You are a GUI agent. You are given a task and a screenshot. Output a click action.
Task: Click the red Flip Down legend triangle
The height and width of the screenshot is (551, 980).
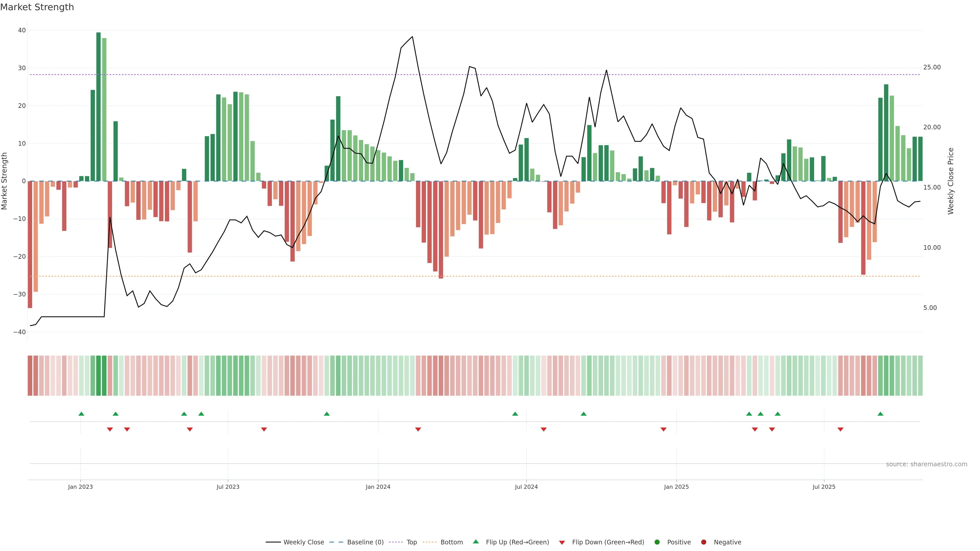click(562, 542)
